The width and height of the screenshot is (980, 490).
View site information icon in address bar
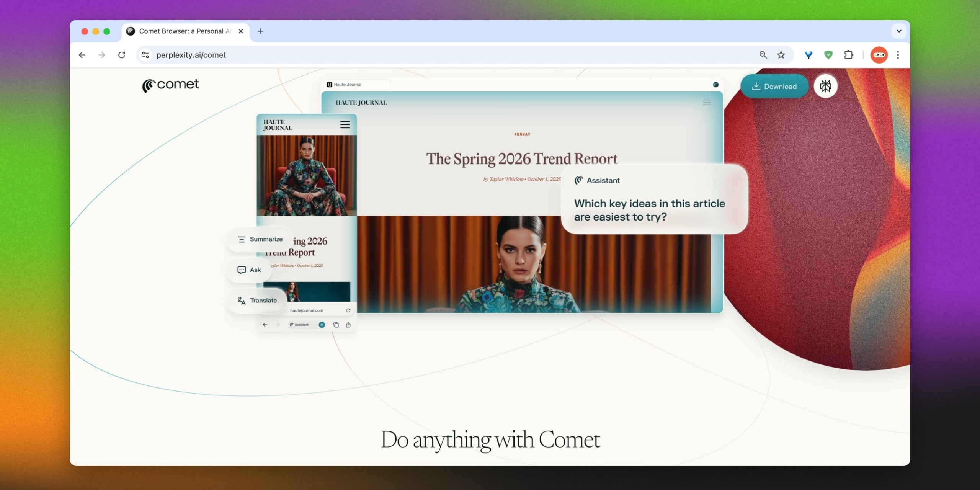(x=145, y=55)
